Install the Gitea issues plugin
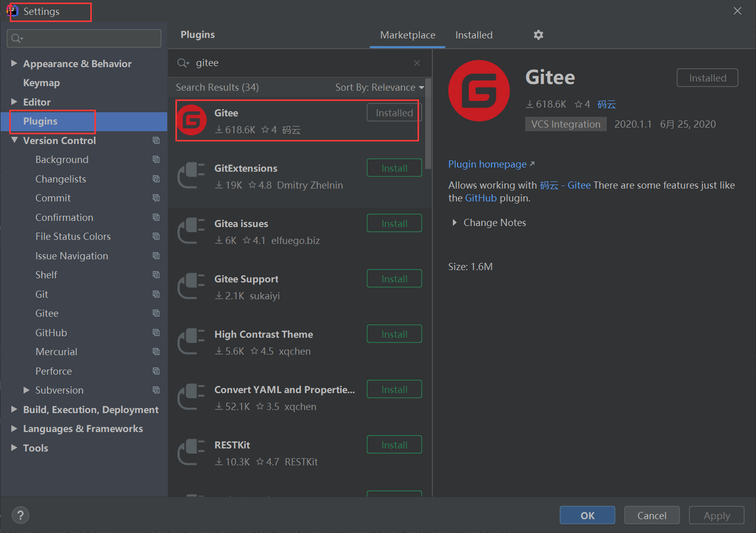756x533 pixels. click(x=394, y=223)
